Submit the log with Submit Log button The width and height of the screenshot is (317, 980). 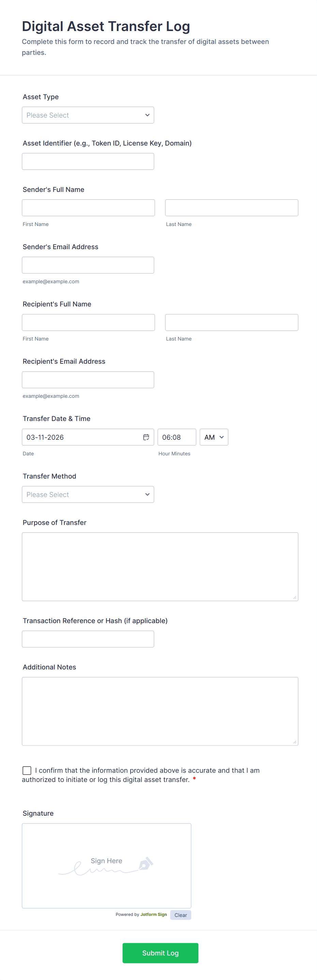click(160, 953)
